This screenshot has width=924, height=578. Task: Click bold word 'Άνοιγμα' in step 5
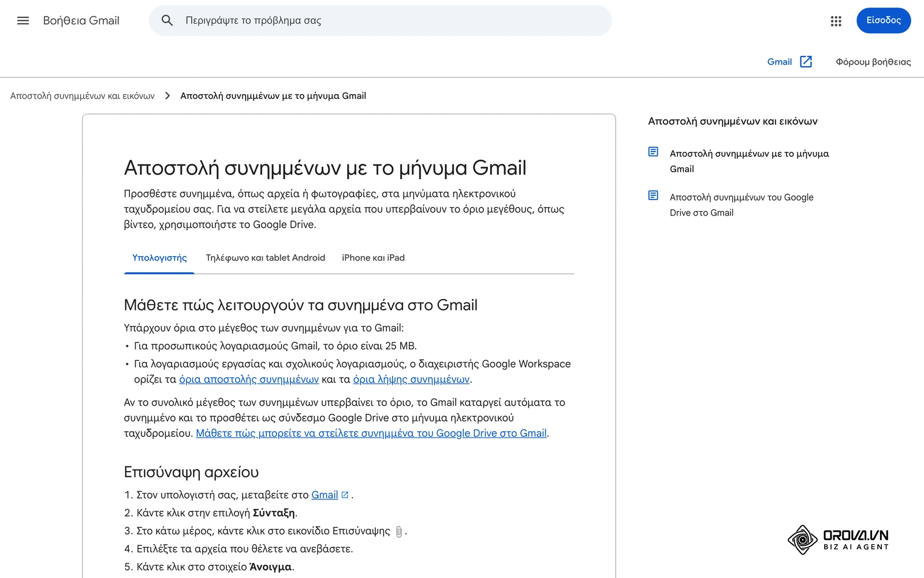(x=270, y=567)
